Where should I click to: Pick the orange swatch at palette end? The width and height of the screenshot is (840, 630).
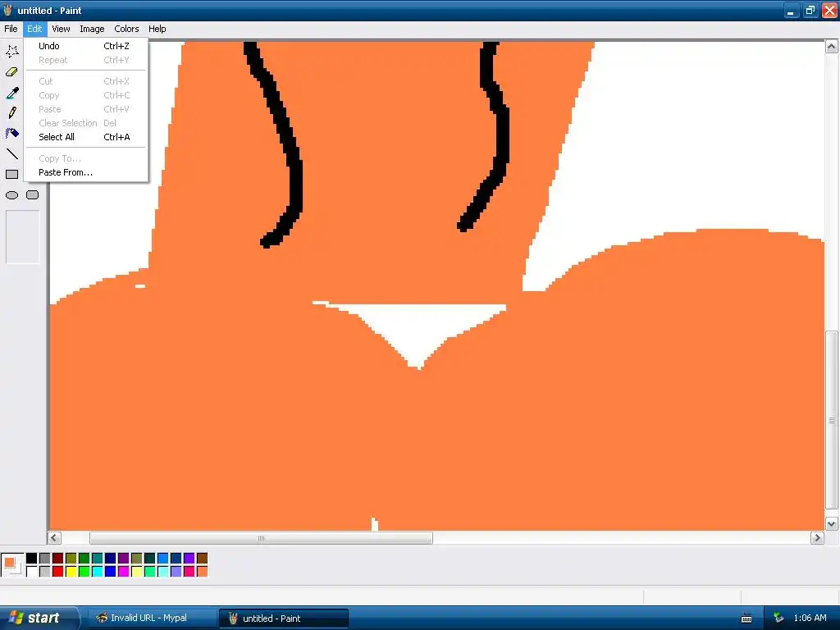tap(202, 572)
